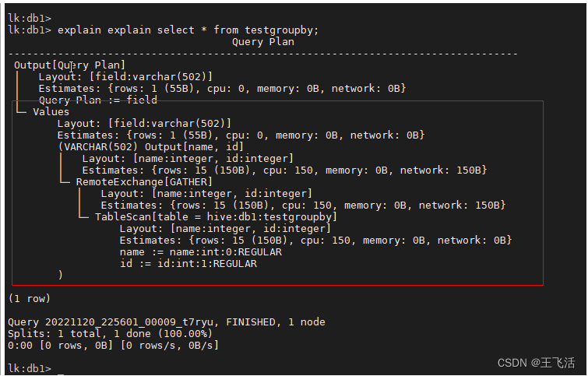Click the TableScan Estimates line with network: 0B
The height and width of the screenshot is (376, 588).
315,240
